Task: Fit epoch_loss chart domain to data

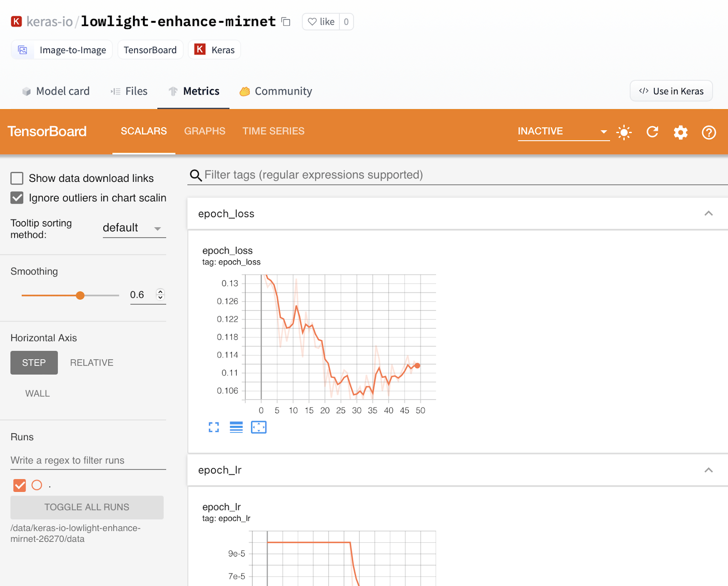Action: [258, 427]
